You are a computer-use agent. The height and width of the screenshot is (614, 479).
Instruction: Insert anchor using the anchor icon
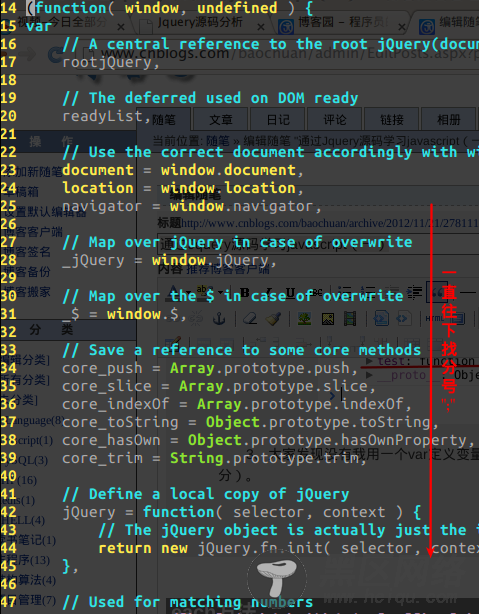coord(219,319)
